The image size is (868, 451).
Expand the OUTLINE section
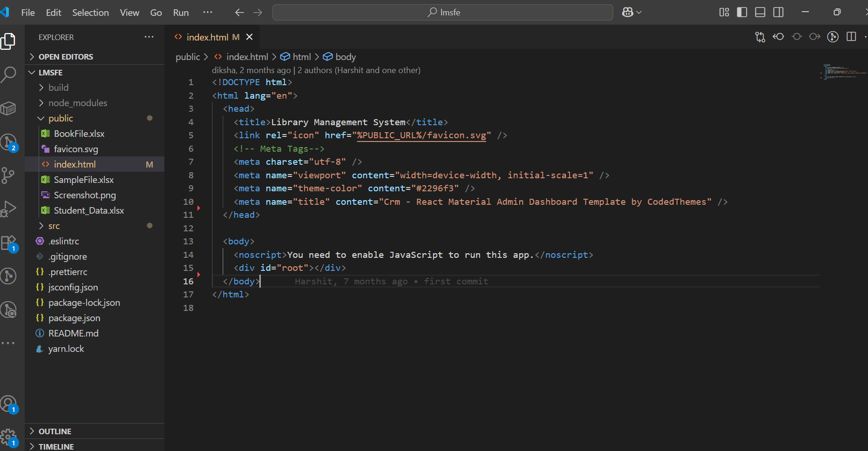[x=55, y=431]
